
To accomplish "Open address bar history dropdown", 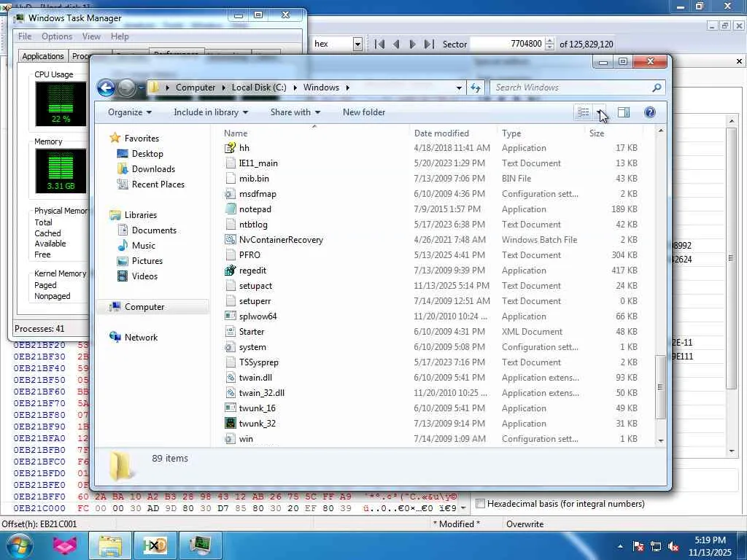I will 459,87.
